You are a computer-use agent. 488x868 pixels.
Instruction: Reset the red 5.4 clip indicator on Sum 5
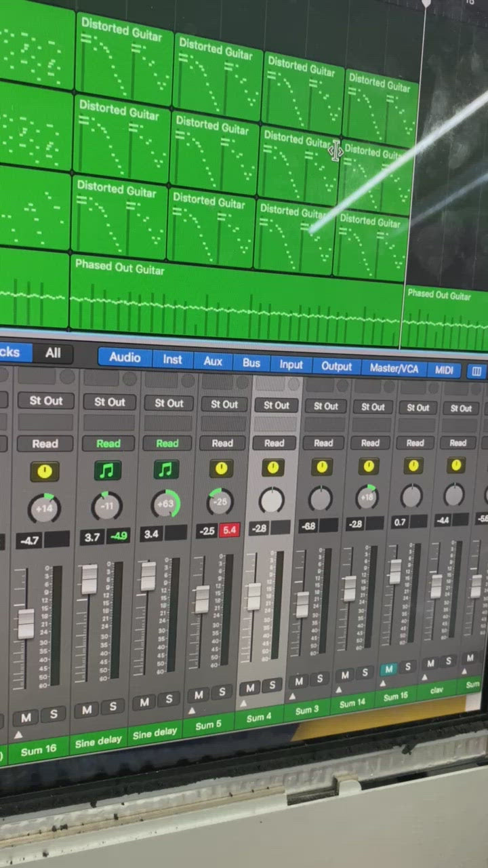pyautogui.click(x=228, y=530)
